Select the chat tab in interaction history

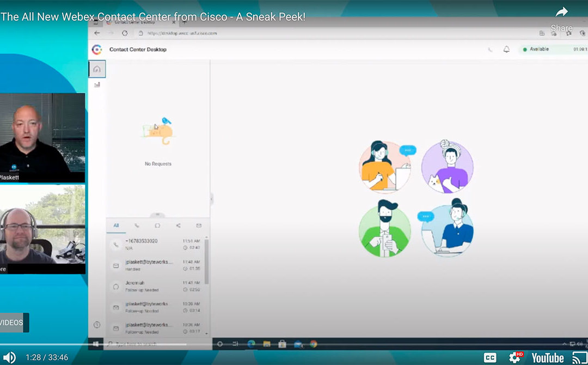[x=157, y=226]
